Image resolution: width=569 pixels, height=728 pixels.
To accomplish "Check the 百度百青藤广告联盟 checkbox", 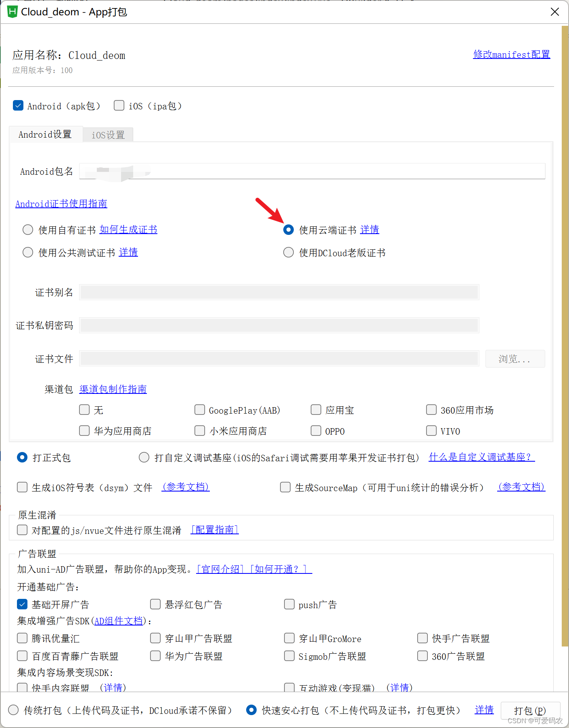I will 22,656.
